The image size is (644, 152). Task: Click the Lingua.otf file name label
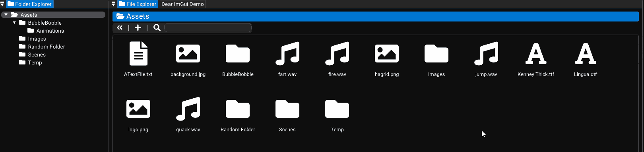(x=586, y=74)
